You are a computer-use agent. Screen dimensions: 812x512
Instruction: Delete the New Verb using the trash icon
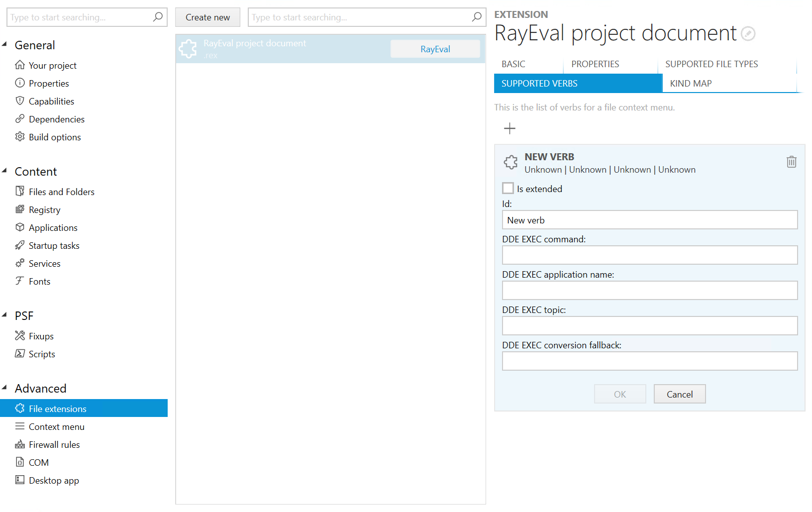coord(792,162)
